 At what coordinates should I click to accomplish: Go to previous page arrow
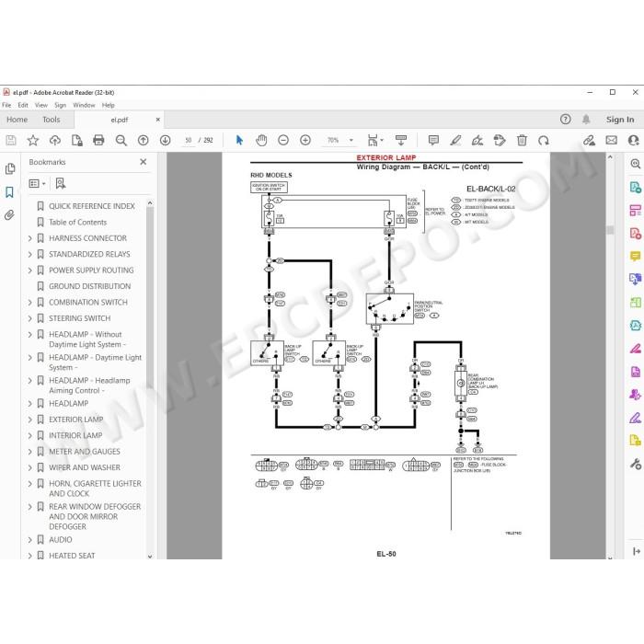pyautogui.click(x=143, y=141)
